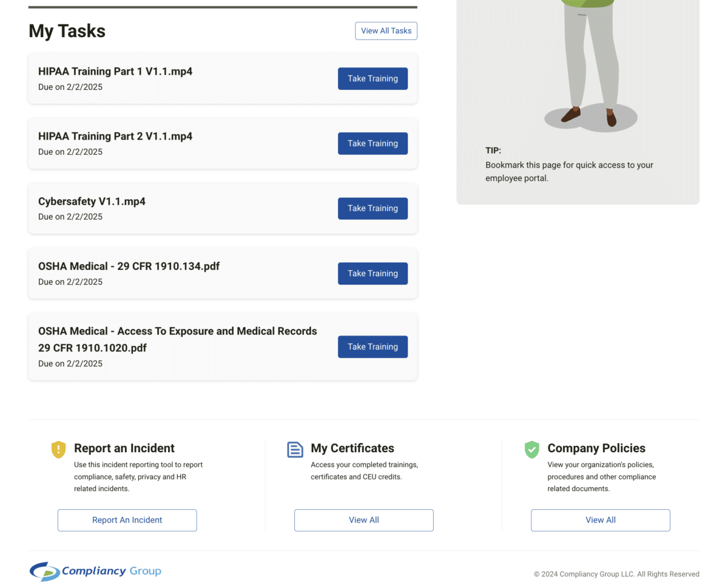The height and width of the screenshot is (585, 728).
Task: Take the Cybersafety V1.1 training
Action: 372,208
